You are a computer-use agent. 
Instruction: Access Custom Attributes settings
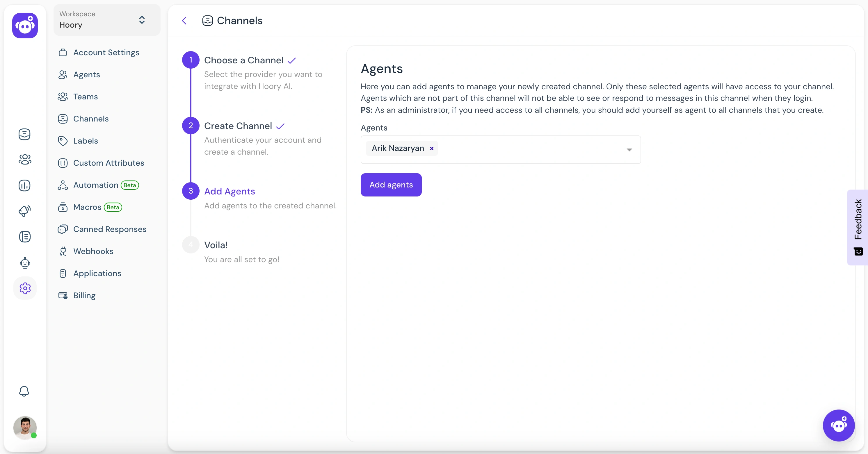pos(109,162)
